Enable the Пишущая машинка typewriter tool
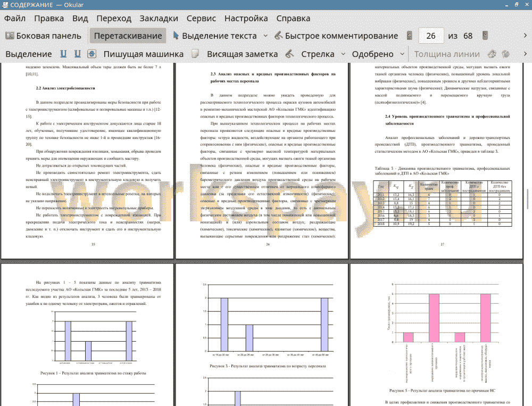 (x=144, y=54)
